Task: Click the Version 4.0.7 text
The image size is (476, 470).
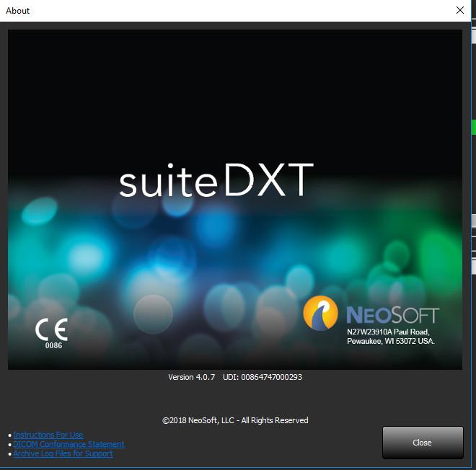Action: tap(192, 377)
